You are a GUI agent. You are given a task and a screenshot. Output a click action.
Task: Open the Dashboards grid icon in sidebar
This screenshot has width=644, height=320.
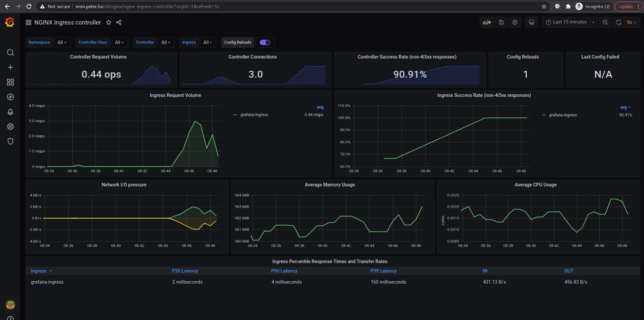10,82
